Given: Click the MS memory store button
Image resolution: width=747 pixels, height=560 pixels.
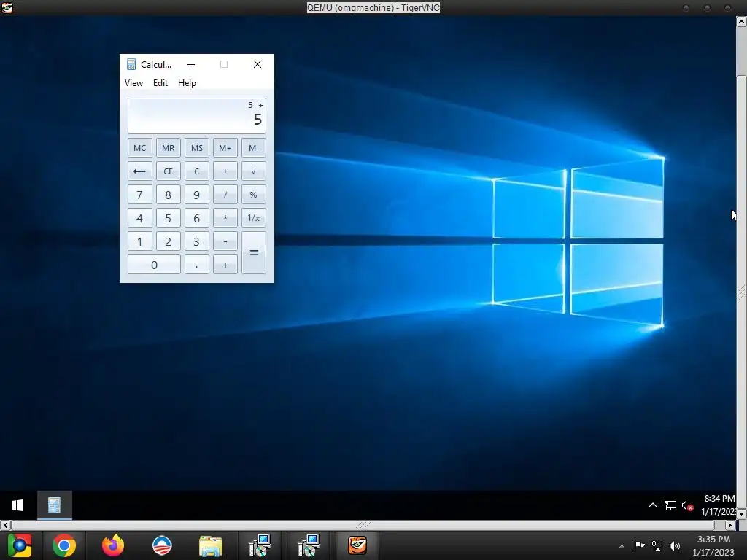Looking at the screenshot, I should tap(197, 147).
